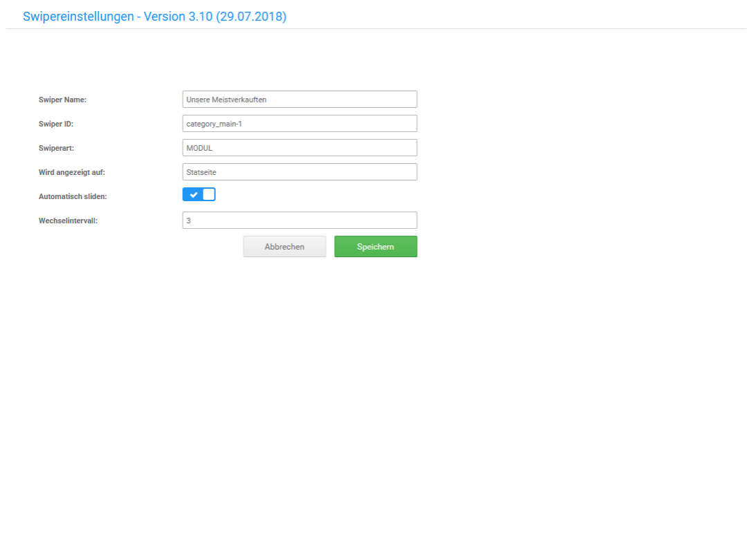Click the white knob of the auto-slide toggle
Image resolution: width=747 pixels, height=560 pixels.
click(x=209, y=194)
